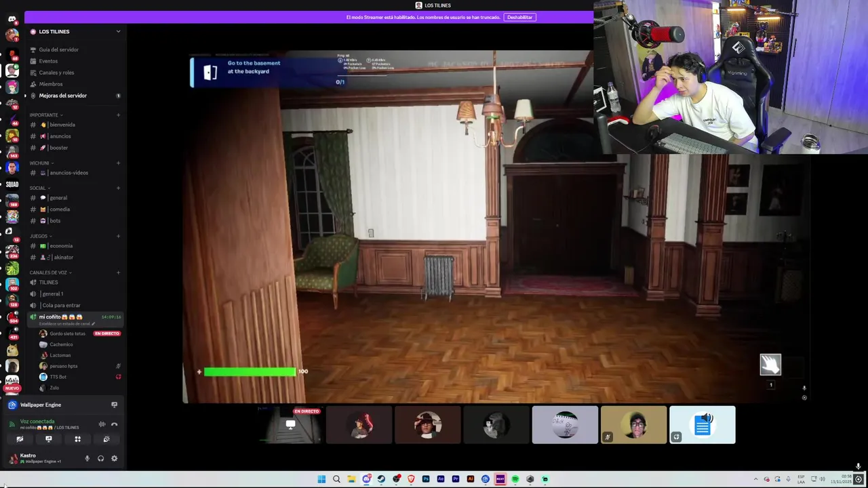Viewport: 868px width, 488px height.
Task: Open File Explorer from the taskbar
Action: 351,479
